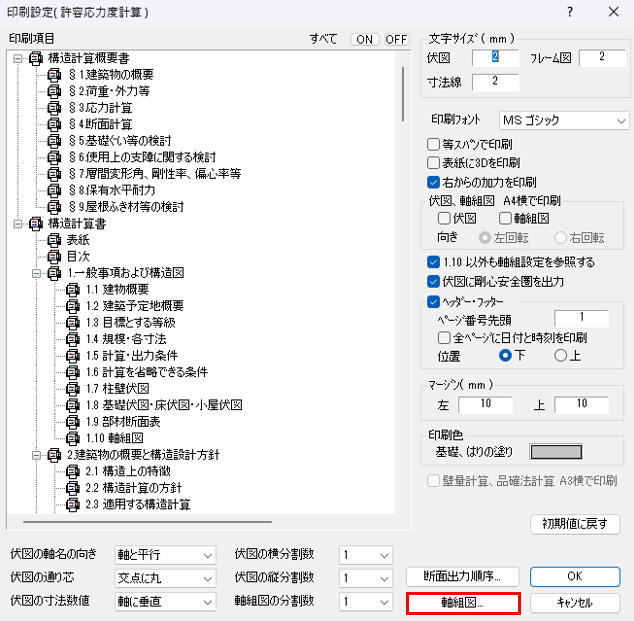The height and width of the screenshot is (621, 634).
Task: Click マージン 左 input field
Action: tap(485, 404)
